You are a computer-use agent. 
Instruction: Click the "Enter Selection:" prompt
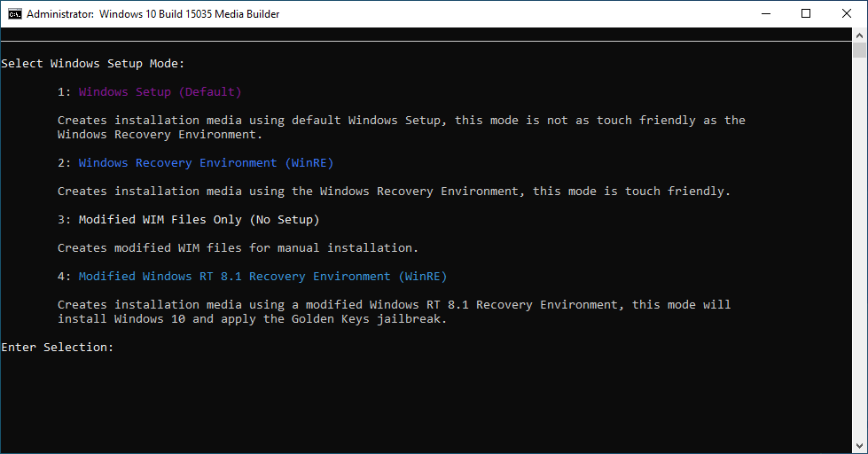[x=58, y=348]
